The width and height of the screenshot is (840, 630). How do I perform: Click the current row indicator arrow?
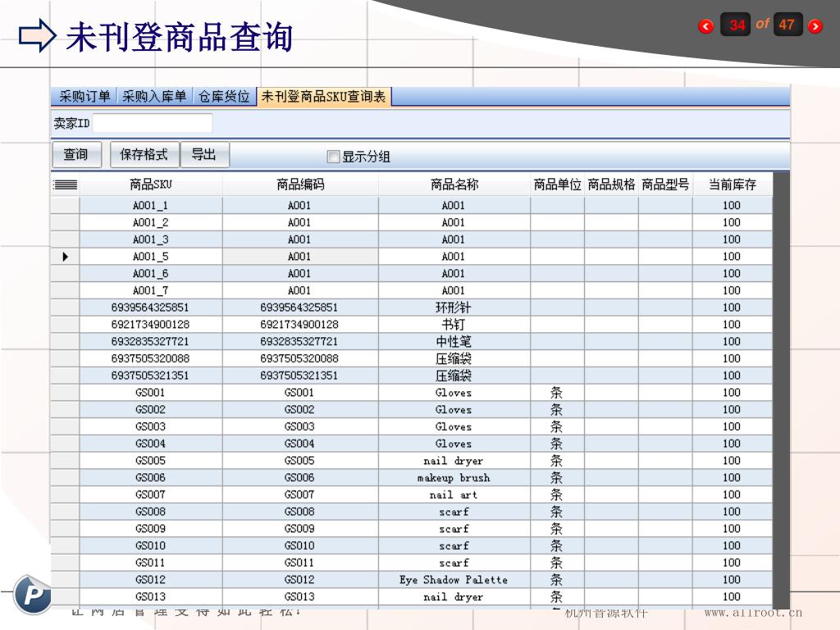click(65, 257)
